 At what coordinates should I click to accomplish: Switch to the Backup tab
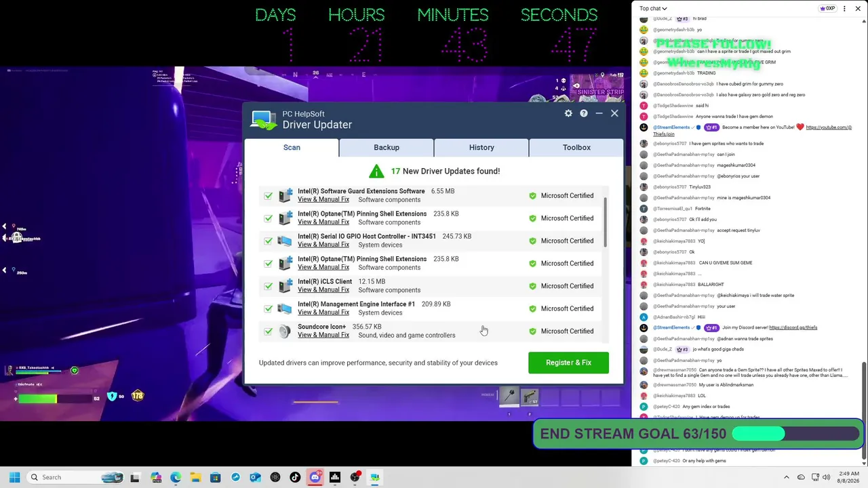387,147
